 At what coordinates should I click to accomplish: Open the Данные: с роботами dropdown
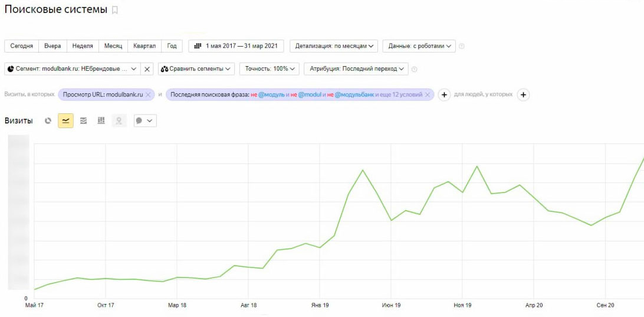(x=419, y=46)
